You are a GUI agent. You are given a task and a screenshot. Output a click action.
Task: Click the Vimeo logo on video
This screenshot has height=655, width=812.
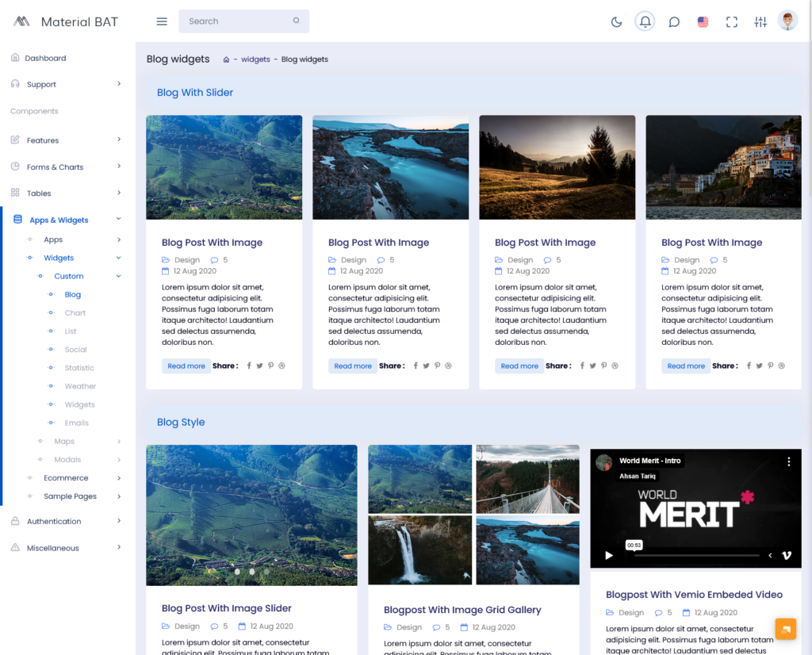[787, 556]
